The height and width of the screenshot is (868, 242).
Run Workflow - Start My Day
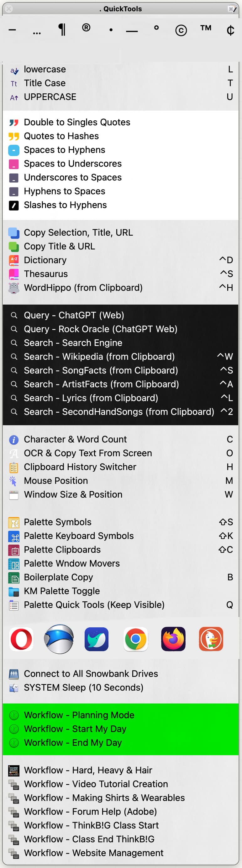pos(75,729)
